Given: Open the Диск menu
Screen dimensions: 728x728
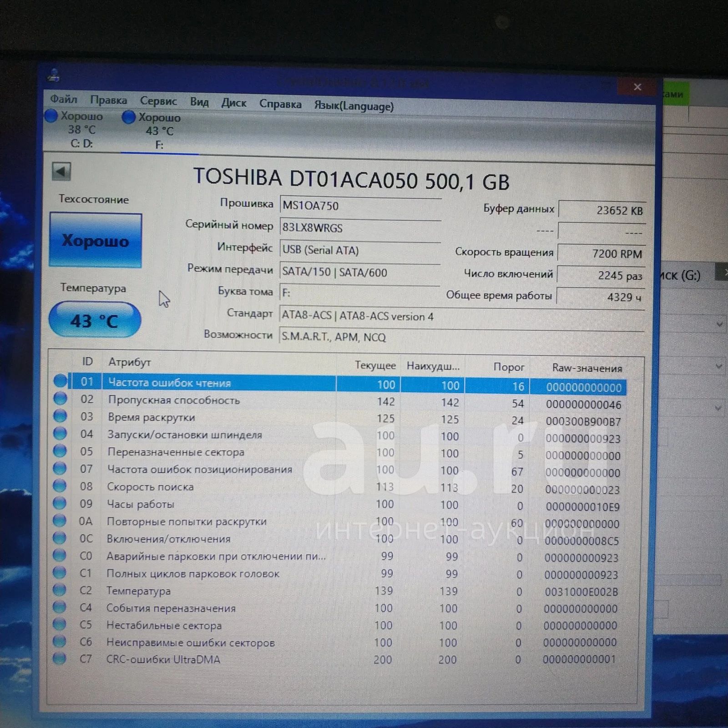Looking at the screenshot, I should click(233, 103).
